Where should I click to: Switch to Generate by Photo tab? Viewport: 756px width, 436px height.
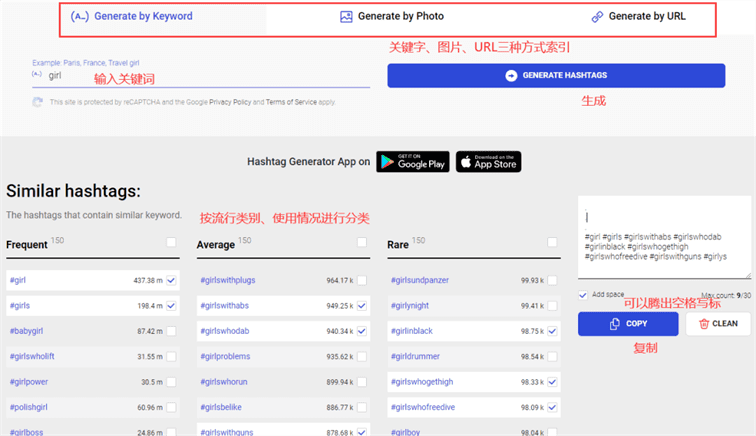point(392,16)
